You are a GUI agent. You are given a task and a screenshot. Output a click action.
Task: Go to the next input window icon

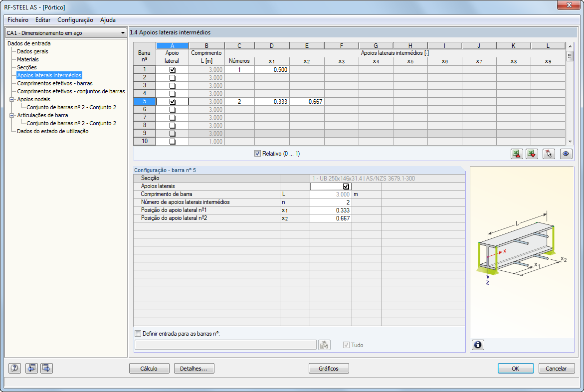[46, 368]
